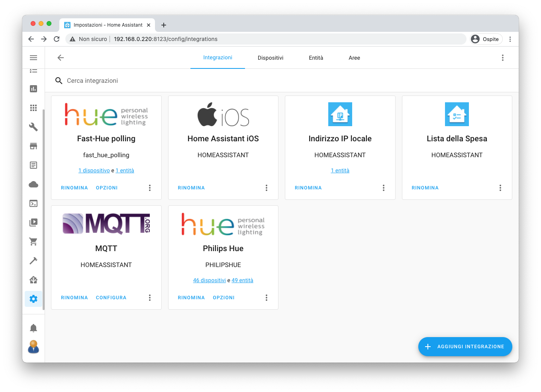Click the Lista della Spesa checklist house icon
The height and width of the screenshot is (392, 541).
(457, 114)
